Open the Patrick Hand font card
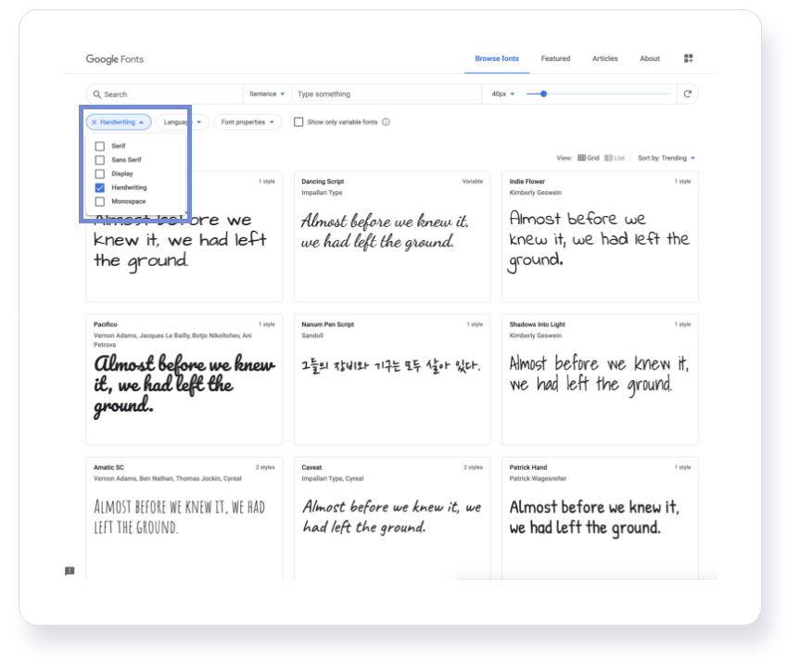Image resolution: width=799 pixels, height=672 pixels. [x=600, y=519]
